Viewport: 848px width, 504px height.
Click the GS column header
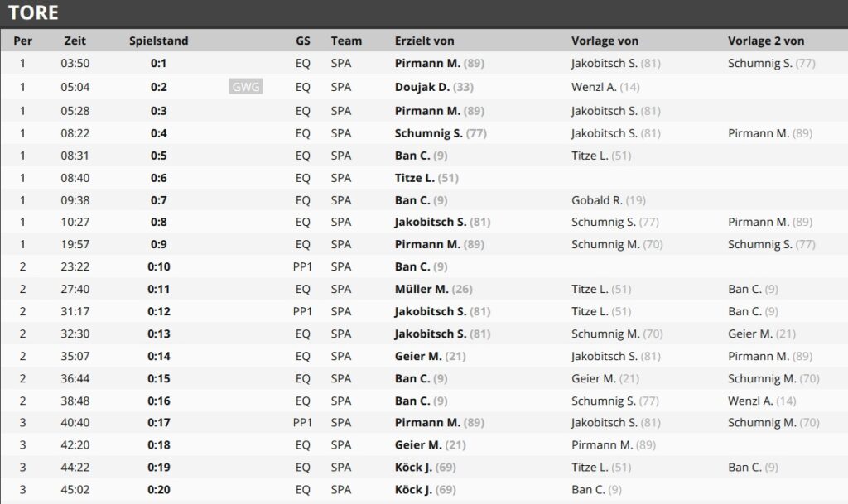click(303, 41)
